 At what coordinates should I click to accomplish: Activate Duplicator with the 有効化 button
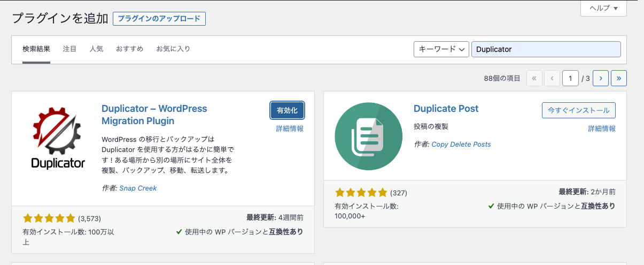pyautogui.click(x=288, y=110)
